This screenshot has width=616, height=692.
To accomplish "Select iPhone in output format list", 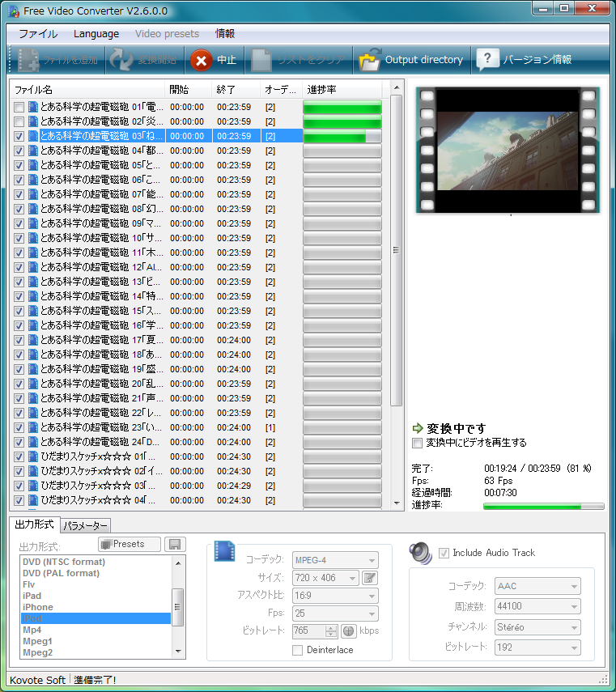I will pyautogui.click(x=96, y=607).
